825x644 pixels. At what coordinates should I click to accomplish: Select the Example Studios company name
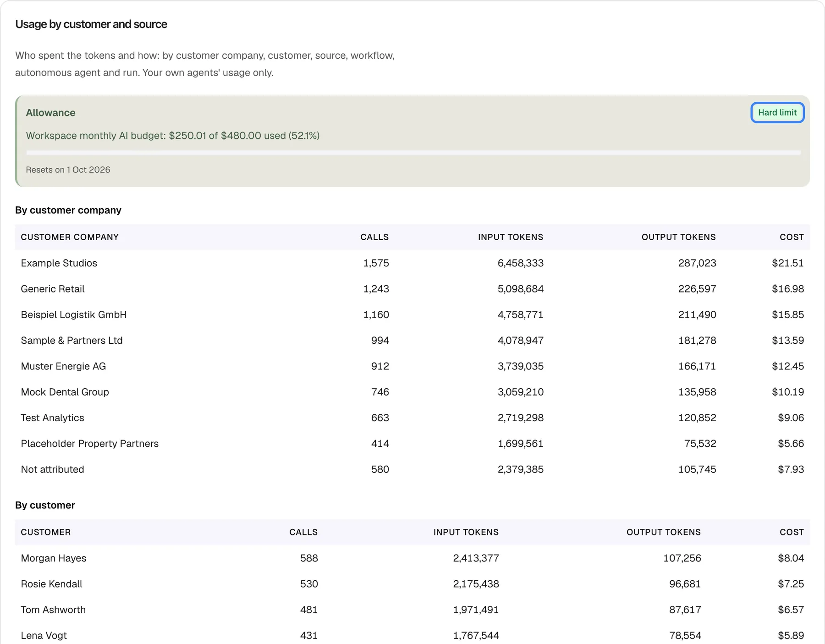[x=59, y=263]
